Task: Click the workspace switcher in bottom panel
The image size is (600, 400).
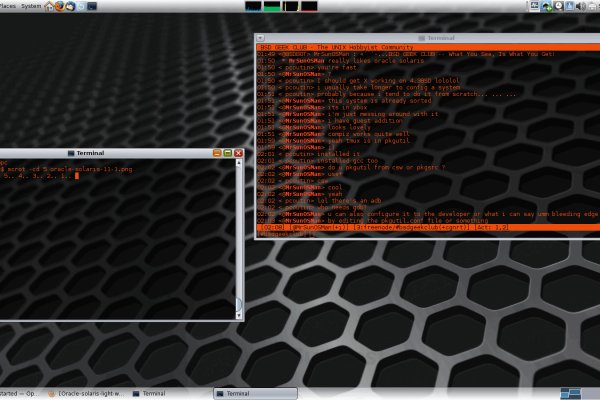Action: 573,394
